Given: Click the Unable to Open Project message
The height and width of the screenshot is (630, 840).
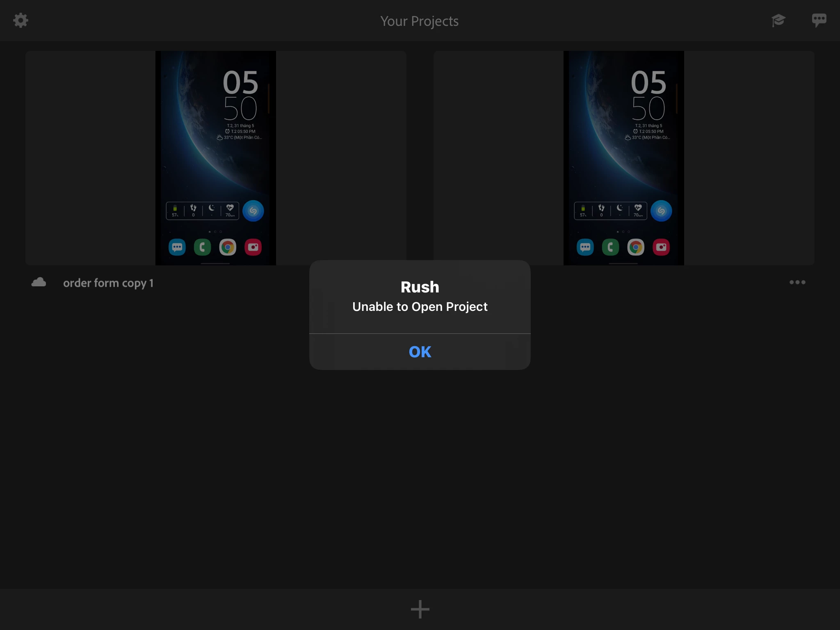Looking at the screenshot, I should coord(420,307).
